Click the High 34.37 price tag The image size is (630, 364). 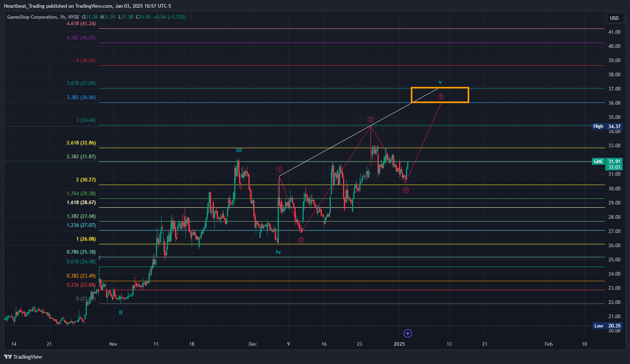click(x=607, y=126)
